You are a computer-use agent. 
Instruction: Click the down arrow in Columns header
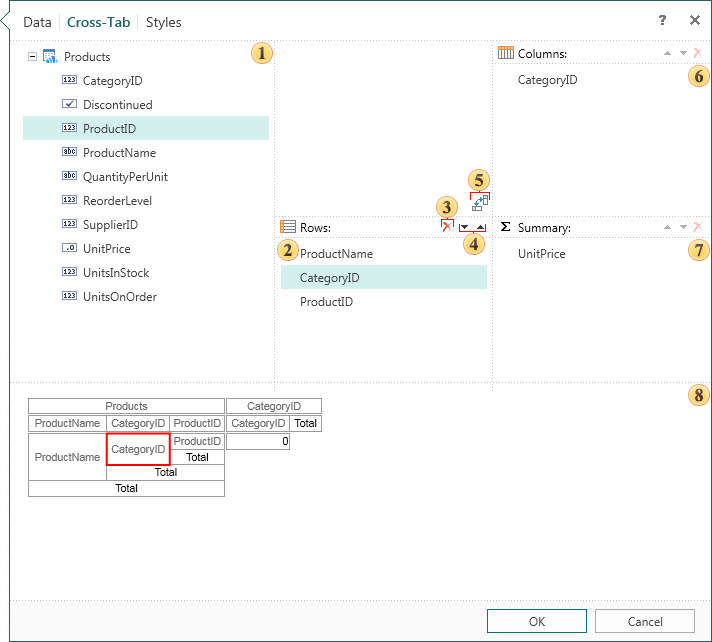683,53
